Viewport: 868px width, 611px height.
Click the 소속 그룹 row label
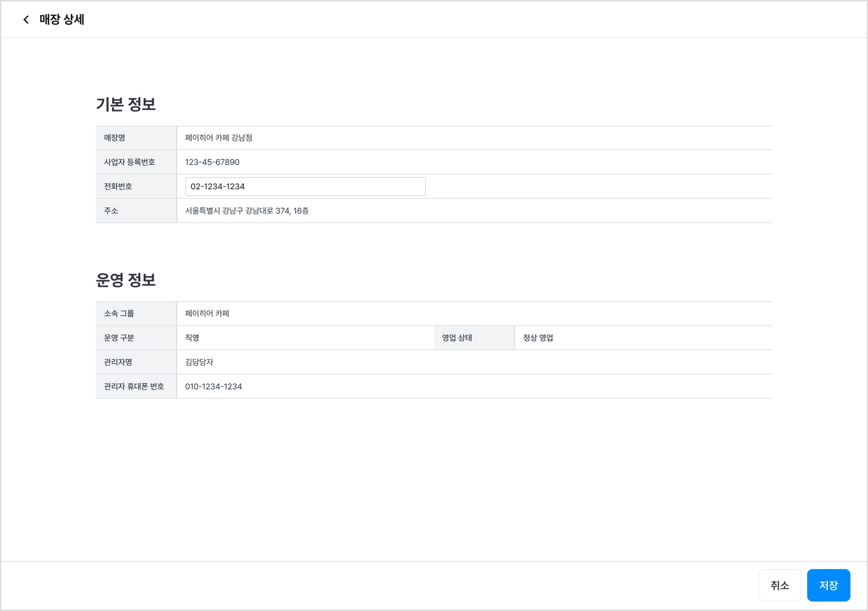(x=119, y=314)
